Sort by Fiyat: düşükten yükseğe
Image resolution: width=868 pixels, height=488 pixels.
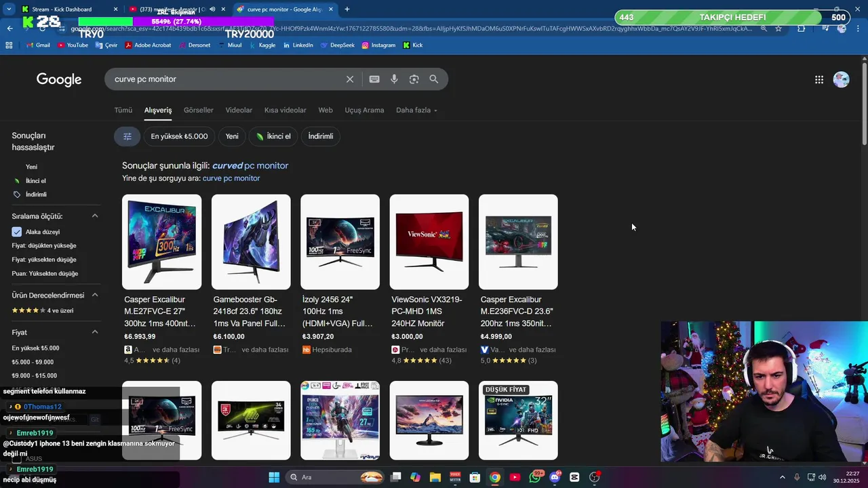pos(44,246)
